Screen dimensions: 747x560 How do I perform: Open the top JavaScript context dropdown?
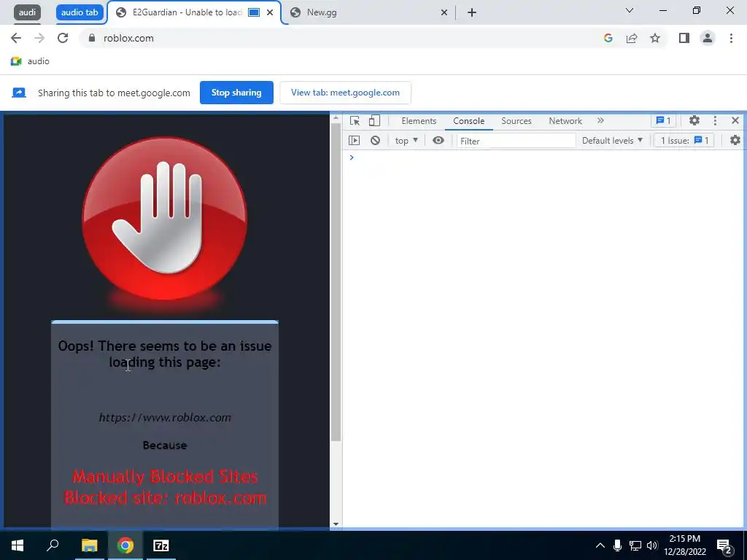pyautogui.click(x=406, y=141)
